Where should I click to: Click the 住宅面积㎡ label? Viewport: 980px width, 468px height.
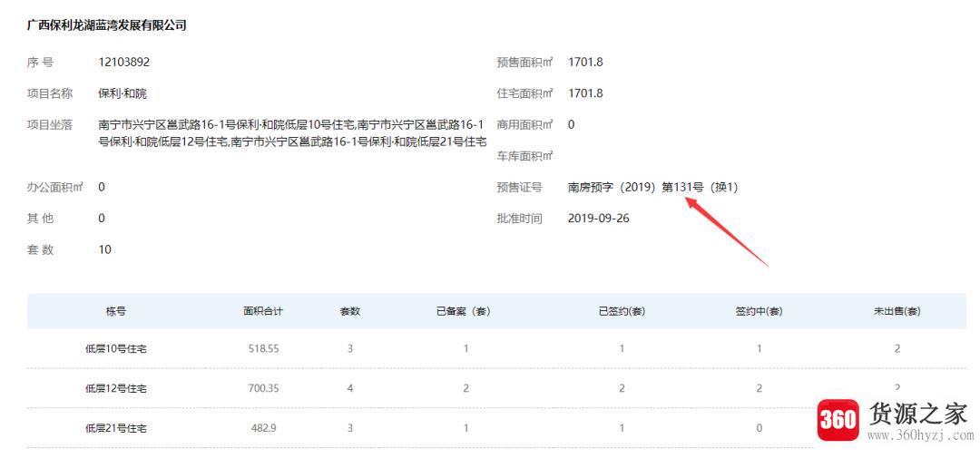tap(524, 93)
